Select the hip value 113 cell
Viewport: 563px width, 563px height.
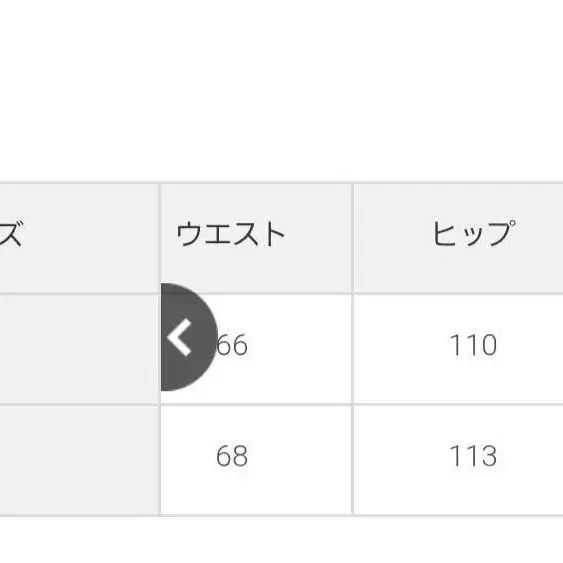click(459, 460)
